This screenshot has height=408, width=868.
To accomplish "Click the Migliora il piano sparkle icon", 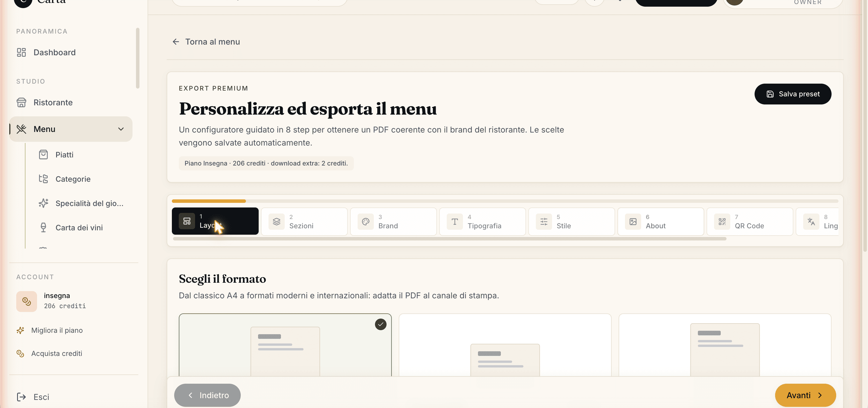I will click(20, 330).
